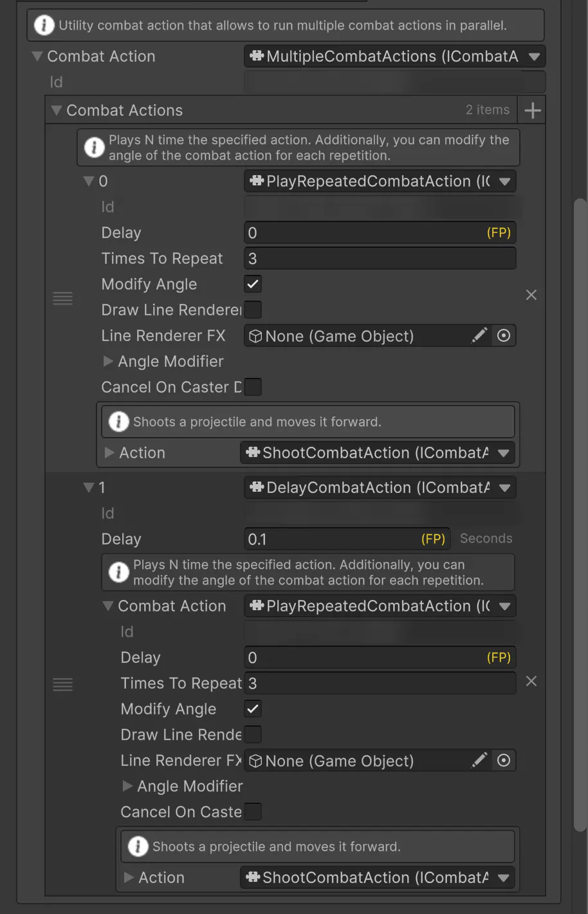The width and height of the screenshot is (588, 914).
Task: Remove combat action element 1
Action: 531,681
